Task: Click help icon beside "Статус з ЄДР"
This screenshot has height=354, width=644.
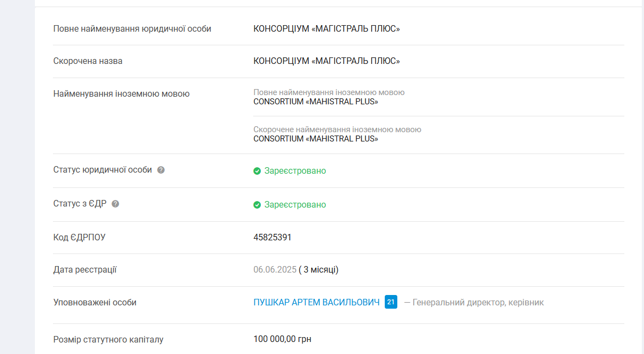Action: (x=115, y=204)
